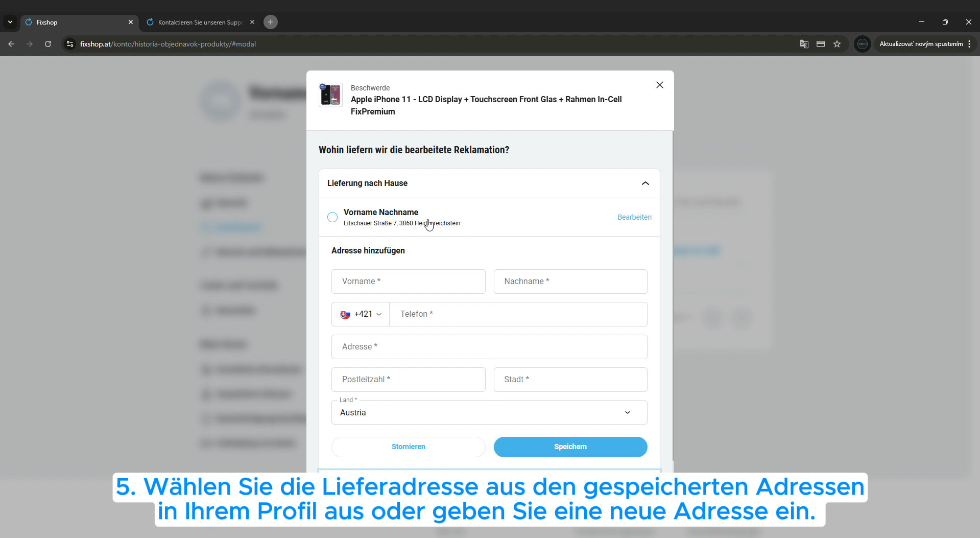Open the +421 phone country code dropdown
Image resolution: width=980 pixels, height=538 pixels.
click(x=361, y=314)
